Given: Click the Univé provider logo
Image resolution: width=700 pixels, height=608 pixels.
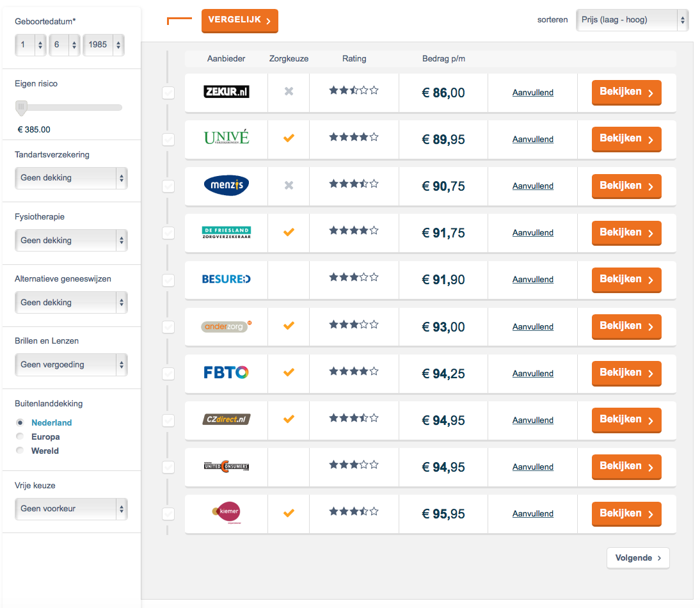Looking at the screenshot, I should 227,138.
